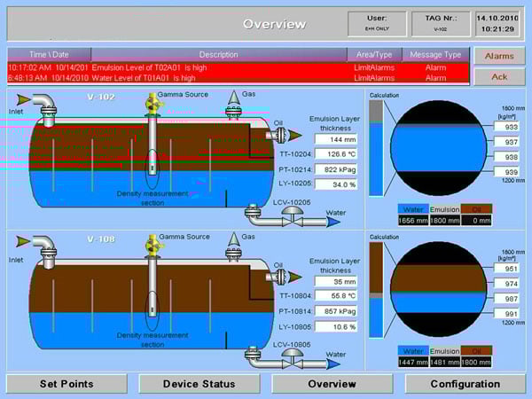This screenshot has height=399, width=532.
Task: Click the V-102 gas outlet nozzle
Action: (232, 101)
